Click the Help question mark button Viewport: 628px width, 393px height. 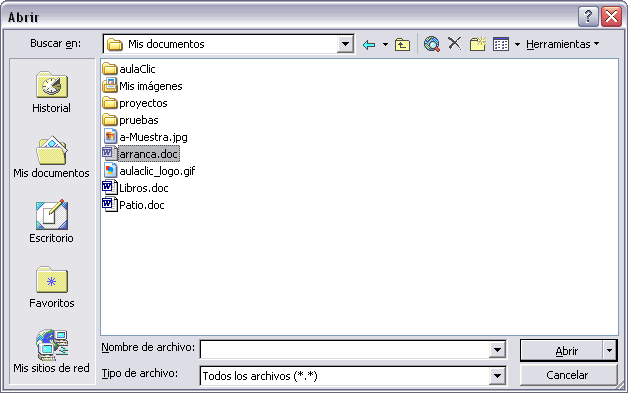point(588,17)
